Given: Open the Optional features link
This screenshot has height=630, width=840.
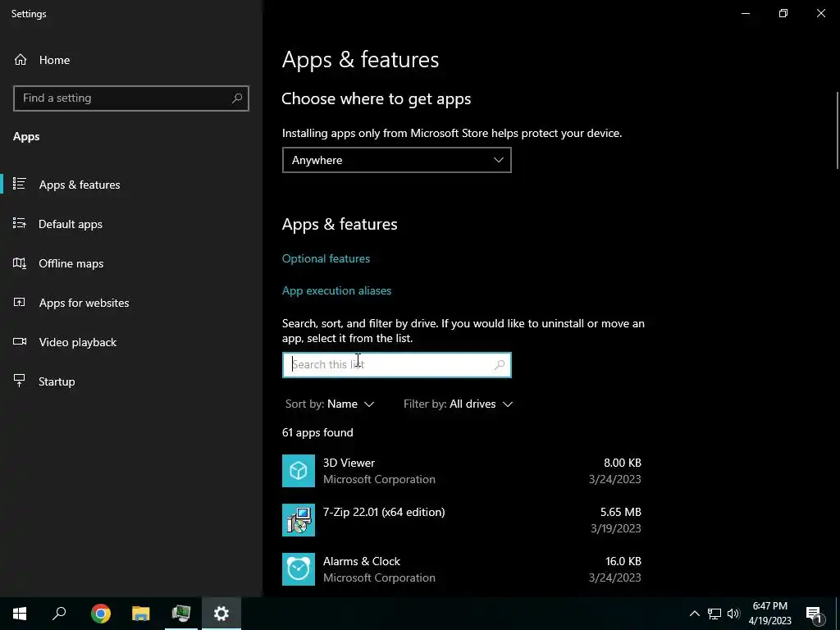Looking at the screenshot, I should coord(326,258).
